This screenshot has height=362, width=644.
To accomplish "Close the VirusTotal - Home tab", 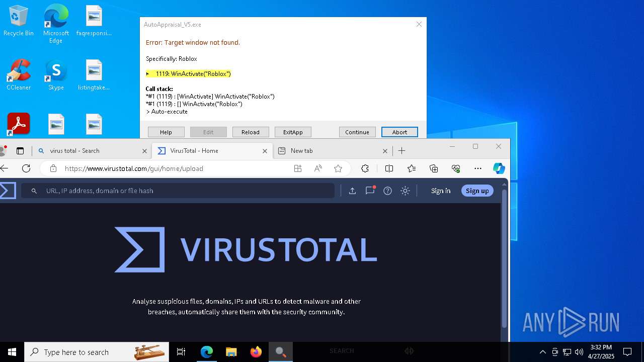I will tap(265, 151).
